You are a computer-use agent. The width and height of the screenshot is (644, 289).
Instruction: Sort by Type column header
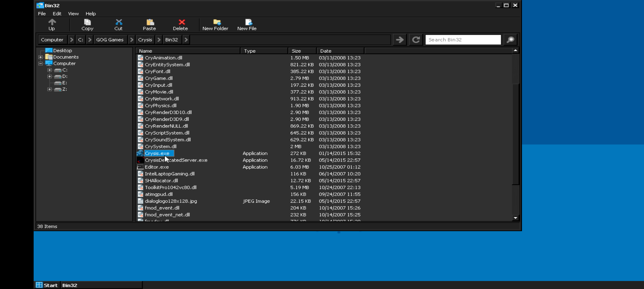[x=264, y=51]
